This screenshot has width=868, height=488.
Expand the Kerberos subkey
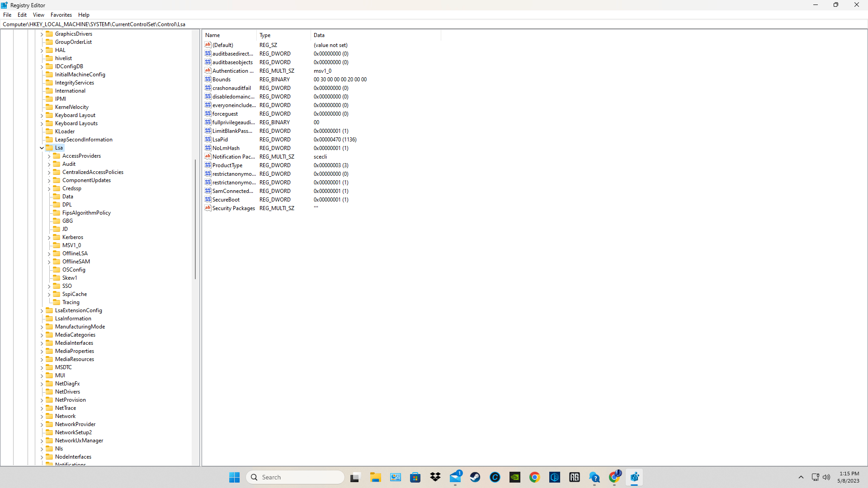[49, 238]
